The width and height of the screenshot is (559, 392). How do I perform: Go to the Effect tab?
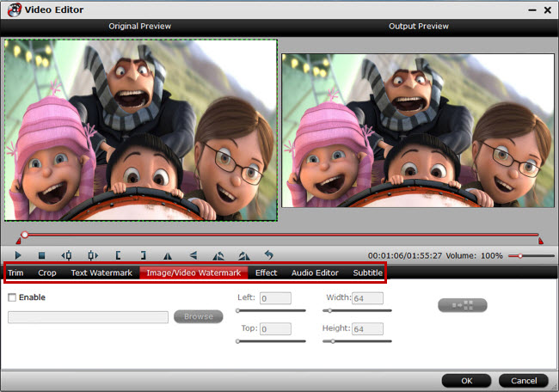point(266,273)
